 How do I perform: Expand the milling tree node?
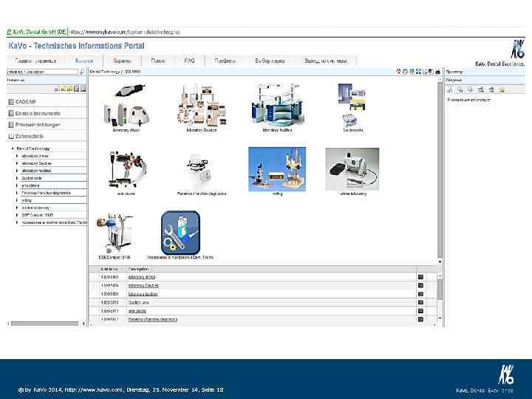click(17, 200)
